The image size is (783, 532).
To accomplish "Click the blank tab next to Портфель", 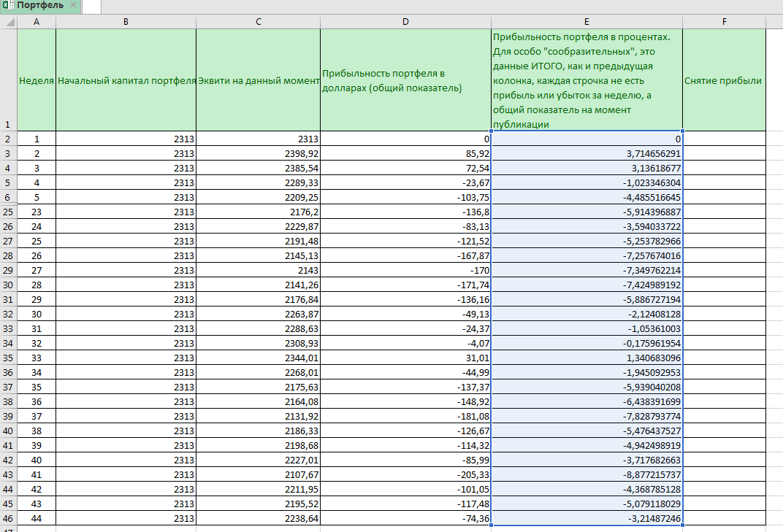I will [92, 7].
